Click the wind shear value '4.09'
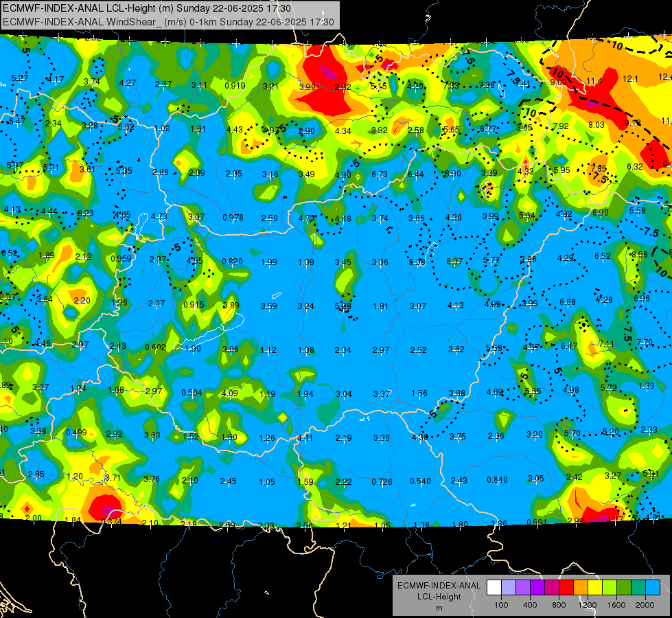The image size is (672, 618). click(230, 393)
